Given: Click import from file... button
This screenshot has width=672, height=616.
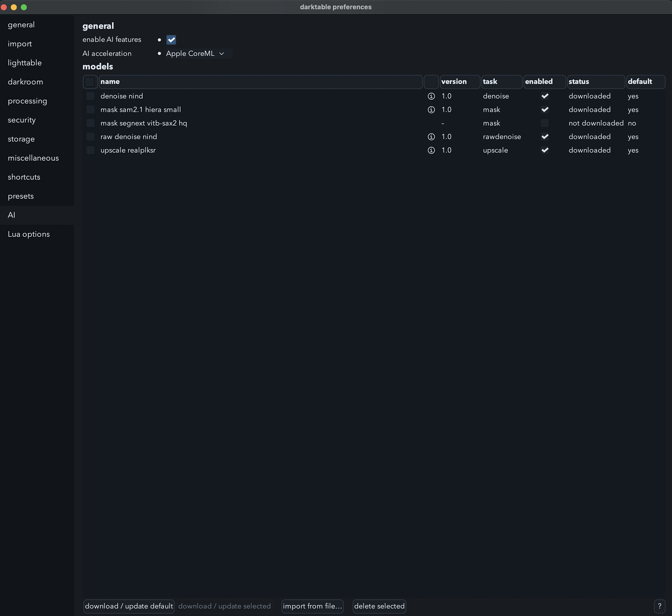Looking at the screenshot, I should tap(312, 606).
